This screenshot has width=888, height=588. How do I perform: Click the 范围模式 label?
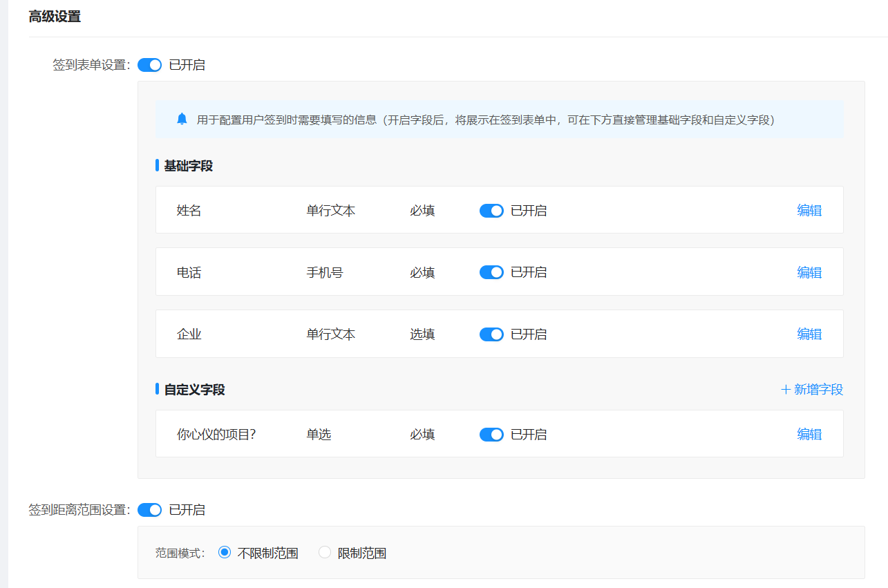pyautogui.click(x=180, y=553)
